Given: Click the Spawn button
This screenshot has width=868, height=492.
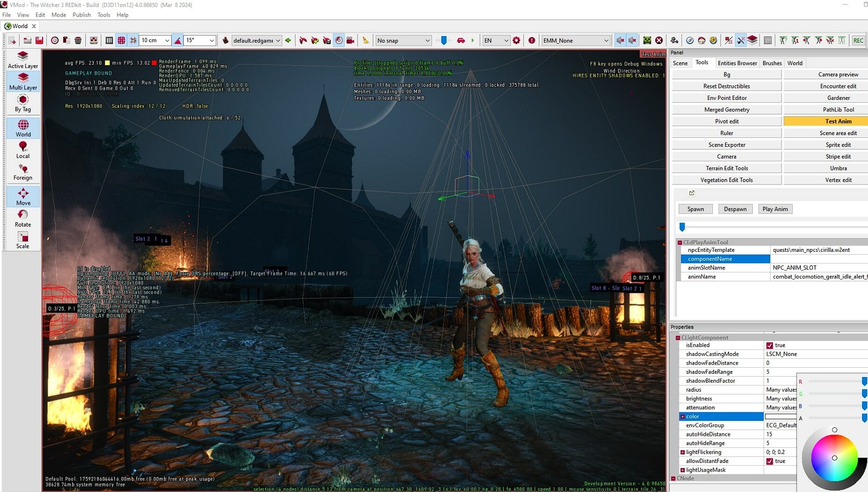Looking at the screenshot, I should coord(695,209).
